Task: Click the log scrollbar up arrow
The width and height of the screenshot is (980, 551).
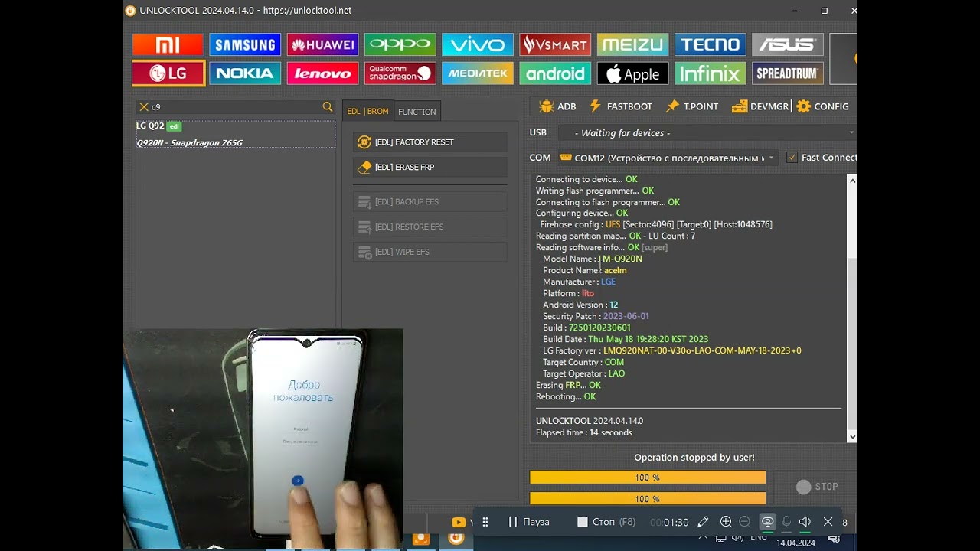Action: coord(852,181)
